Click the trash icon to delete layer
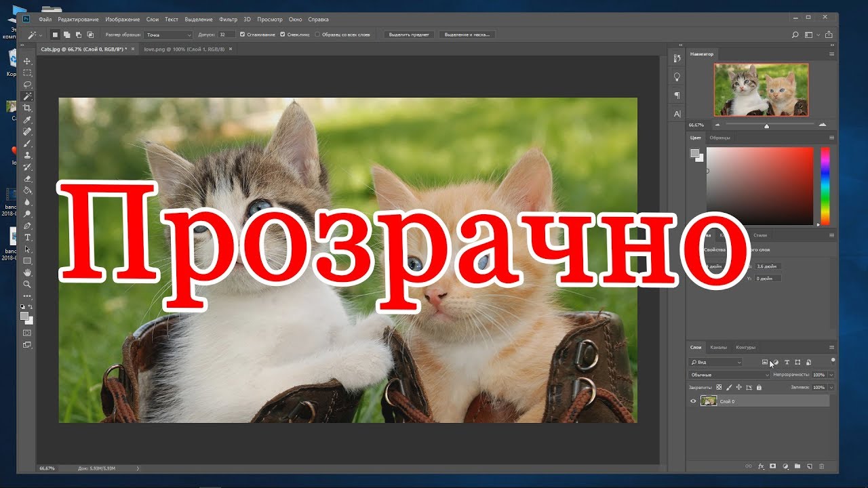 point(821,466)
